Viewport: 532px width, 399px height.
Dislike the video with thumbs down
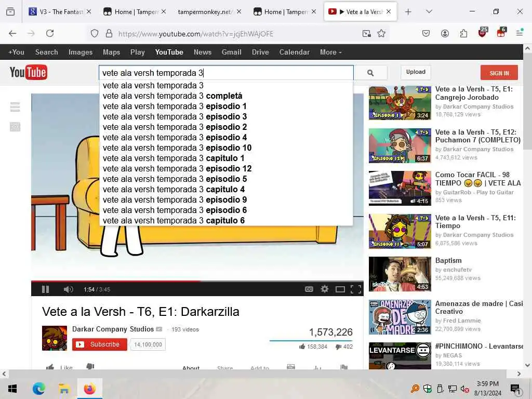tap(90, 366)
